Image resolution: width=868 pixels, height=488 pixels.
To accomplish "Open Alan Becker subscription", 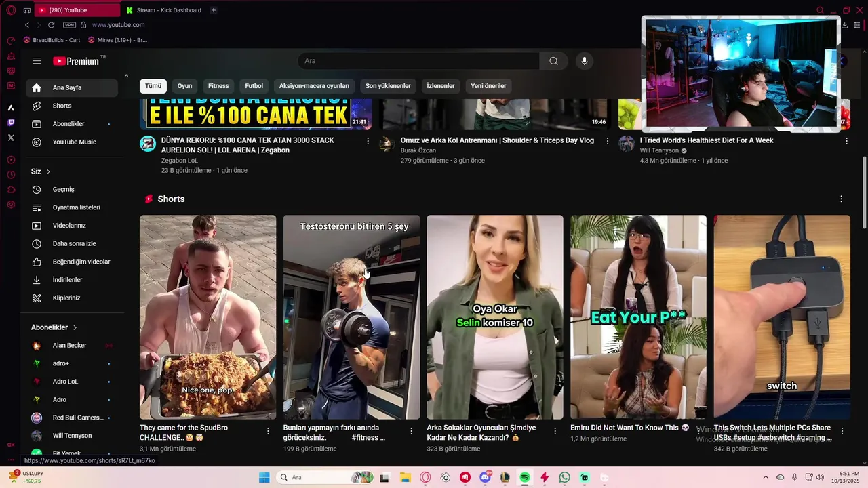I will (x=72, y=346).
